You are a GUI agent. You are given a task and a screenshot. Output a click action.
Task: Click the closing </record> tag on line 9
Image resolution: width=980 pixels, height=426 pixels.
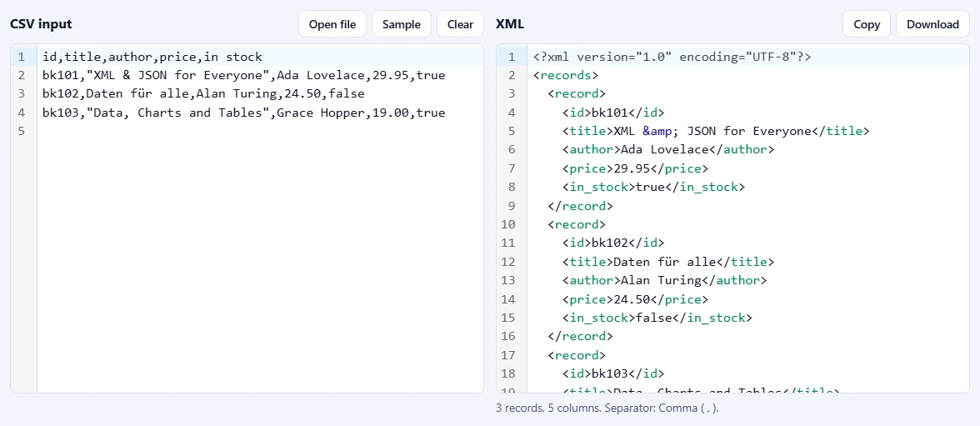pyautogui.click(x=580, y=207)
